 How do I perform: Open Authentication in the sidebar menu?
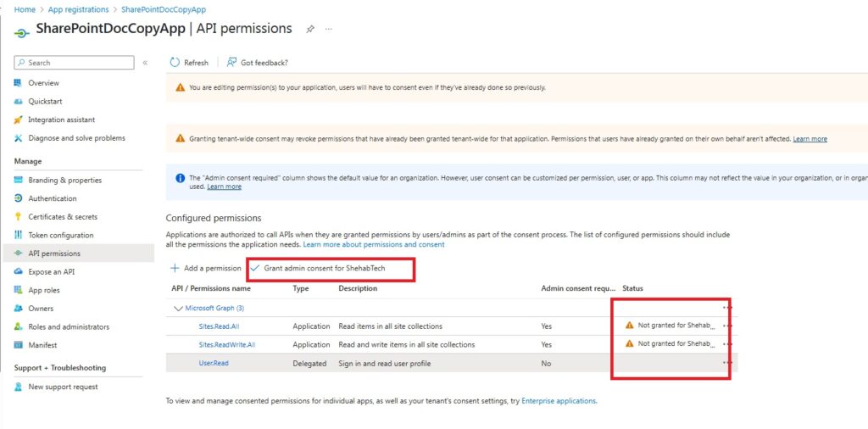pos(53,198)
